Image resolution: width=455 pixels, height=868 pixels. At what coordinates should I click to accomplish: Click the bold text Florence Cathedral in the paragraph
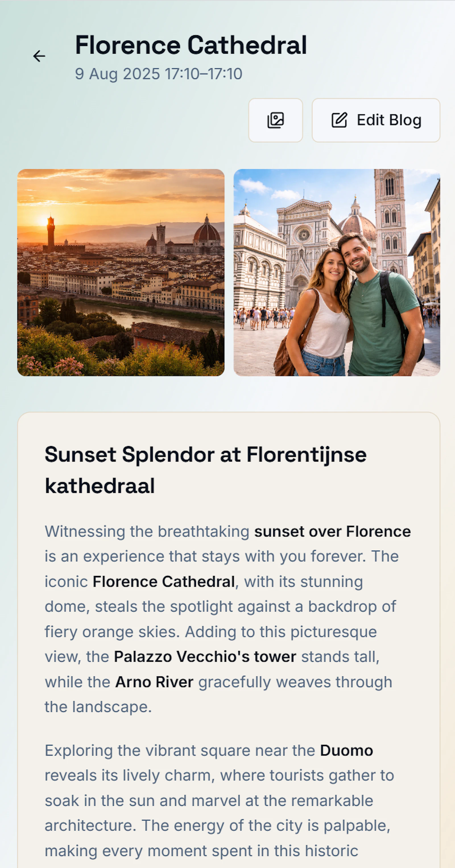point(164,582)
